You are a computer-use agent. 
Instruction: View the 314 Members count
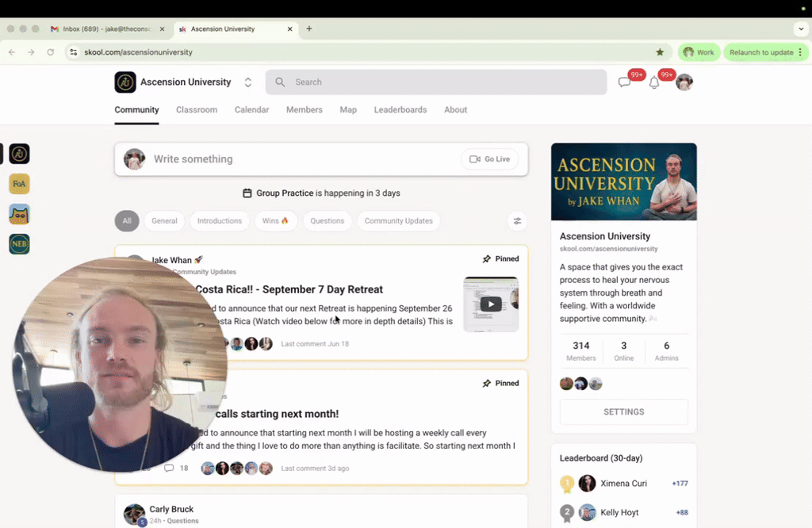click(x=581, y=351)
